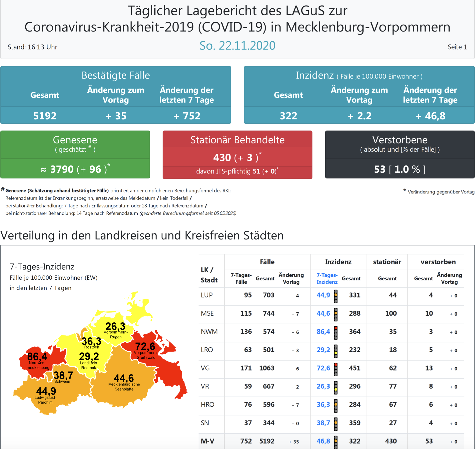Click the M-V total row traffic light

pos(336,442)
